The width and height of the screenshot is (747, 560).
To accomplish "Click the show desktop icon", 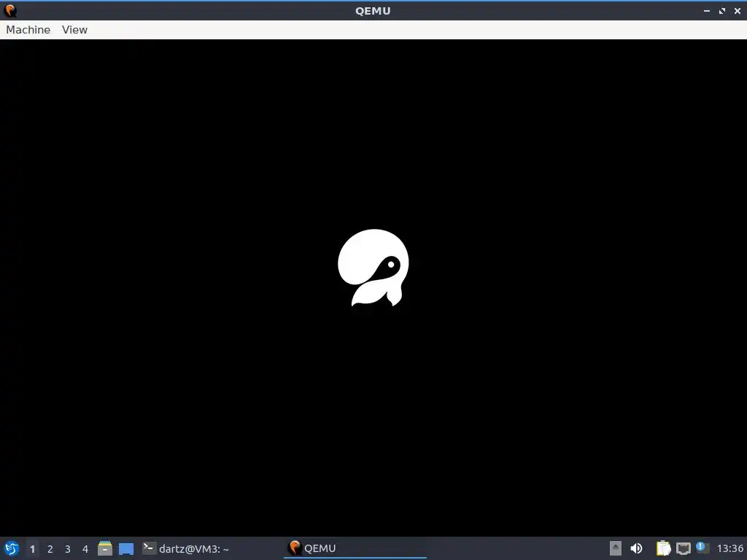I will (x=126, y=548).
